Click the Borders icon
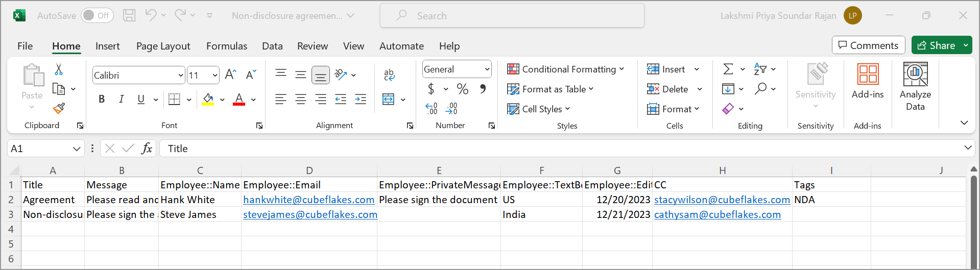Viewport: 980px width, 270px height. [x=174, y=99]
